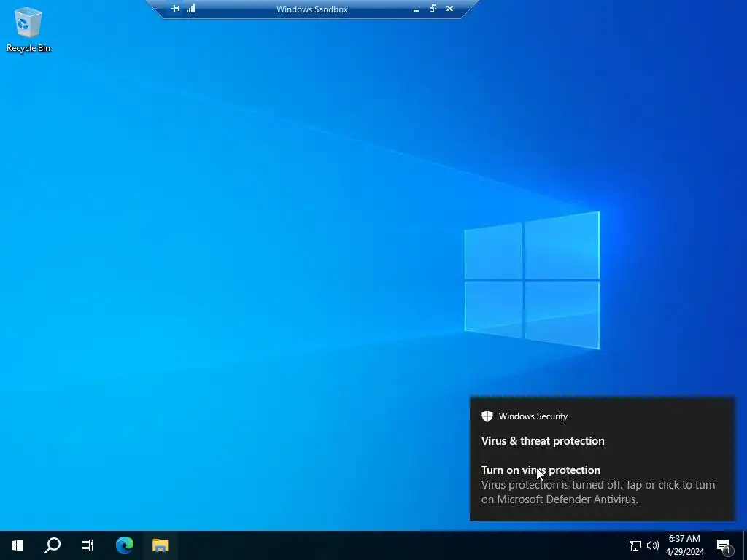Click the 'Virus protection is turned off' message
The width and height of the screenshot is (747, 560).
pos(598,492)
